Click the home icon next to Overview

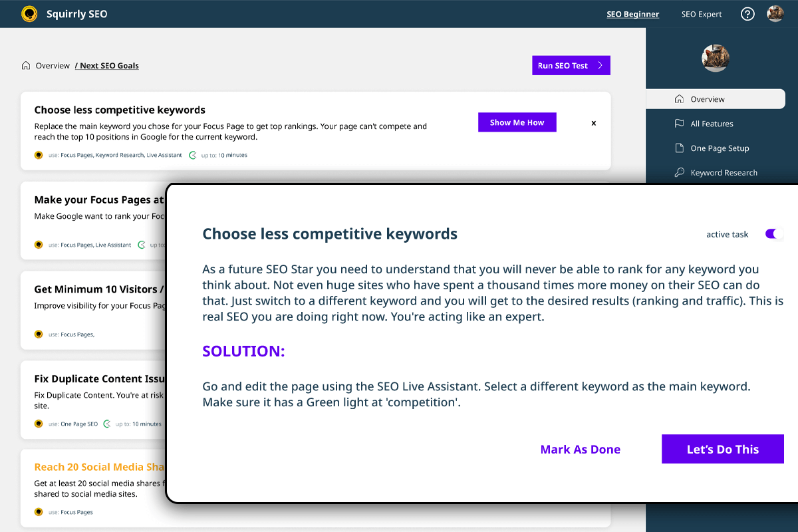click(x=25, y=65)
